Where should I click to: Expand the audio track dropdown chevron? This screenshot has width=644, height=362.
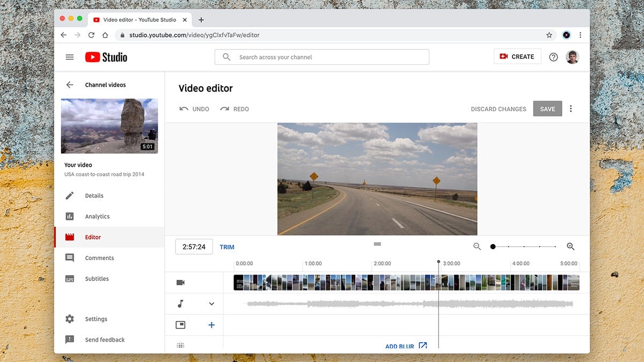tap(211, 304)
